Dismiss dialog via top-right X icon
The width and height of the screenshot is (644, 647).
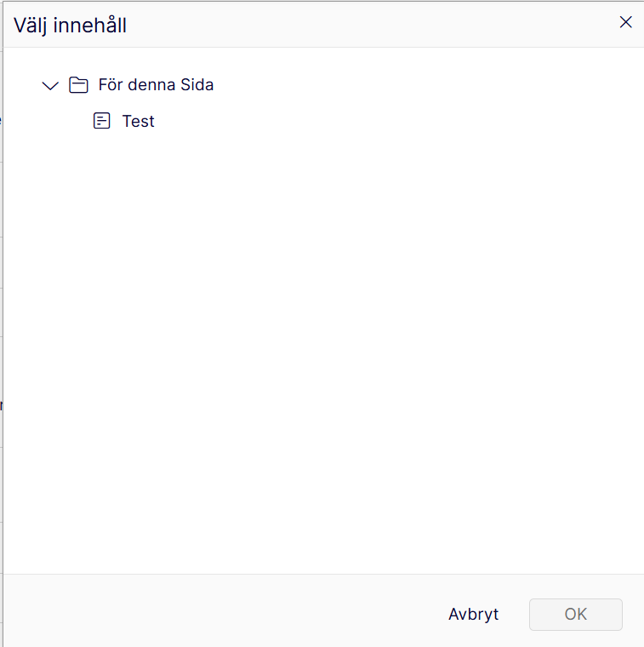coord(625,23)
